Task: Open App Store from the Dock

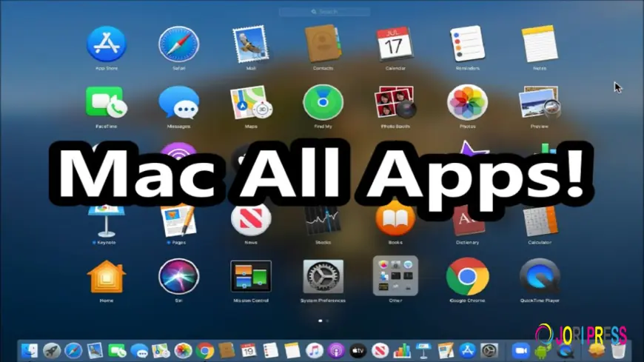Action: (467, 351)
